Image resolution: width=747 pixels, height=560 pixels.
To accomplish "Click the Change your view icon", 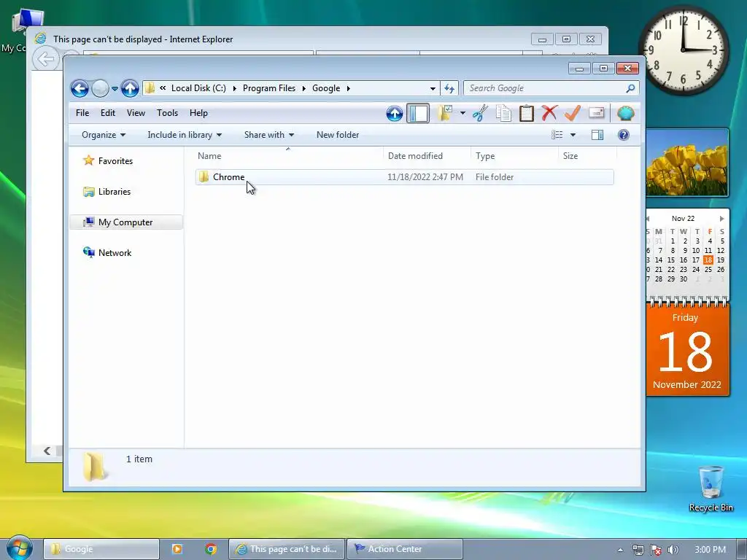I will coord(557,135).
